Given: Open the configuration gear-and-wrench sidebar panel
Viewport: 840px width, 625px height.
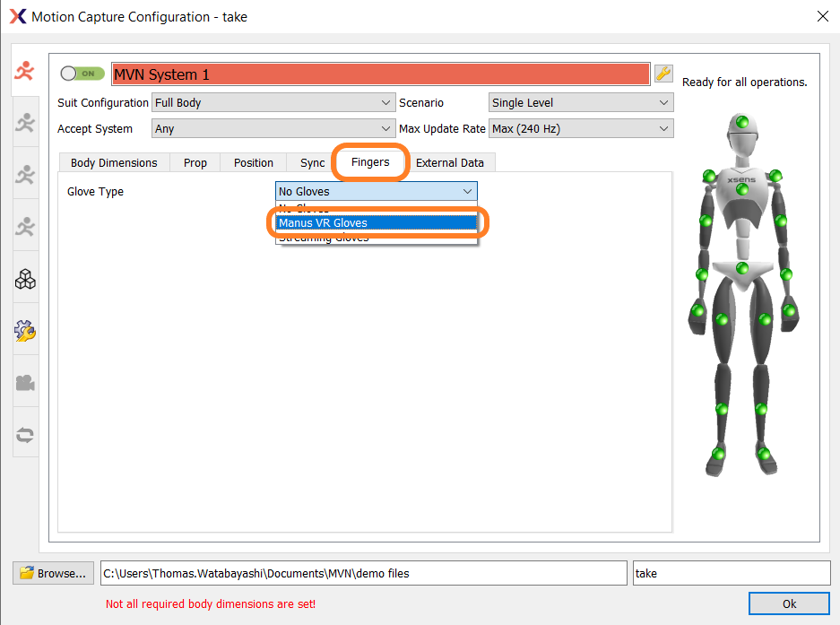Looking at the screenshot, I should (25, 330).
